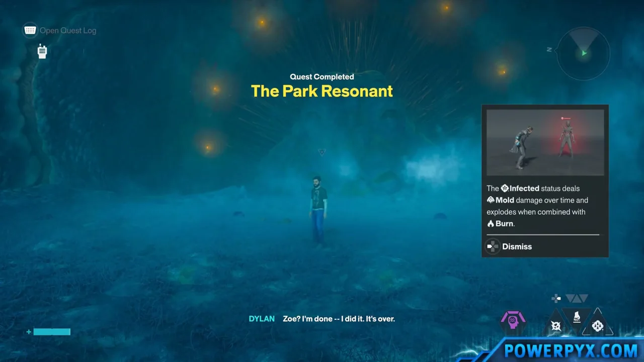Select the shatter burst ability triangle
The width and height of the screenshot is (644, 362).
tap(556, 326)
